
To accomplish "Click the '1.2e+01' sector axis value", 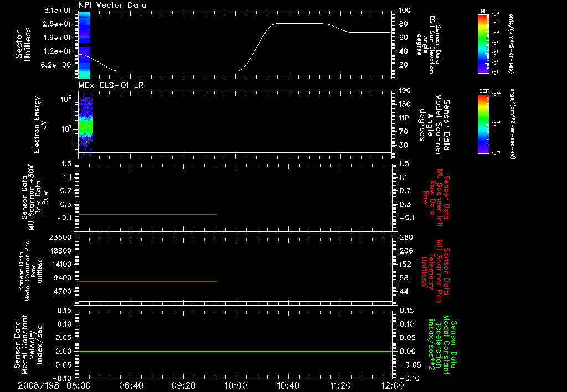I will (57, 51).
